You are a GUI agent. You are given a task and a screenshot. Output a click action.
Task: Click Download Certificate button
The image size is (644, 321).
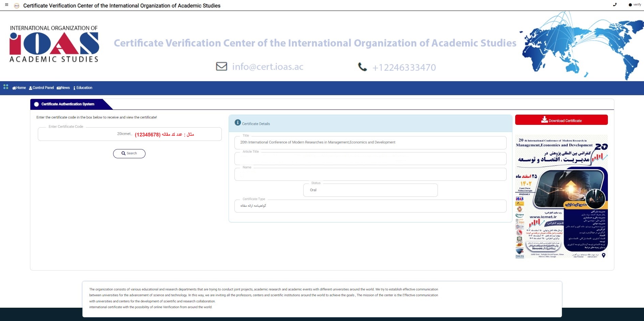561,120
